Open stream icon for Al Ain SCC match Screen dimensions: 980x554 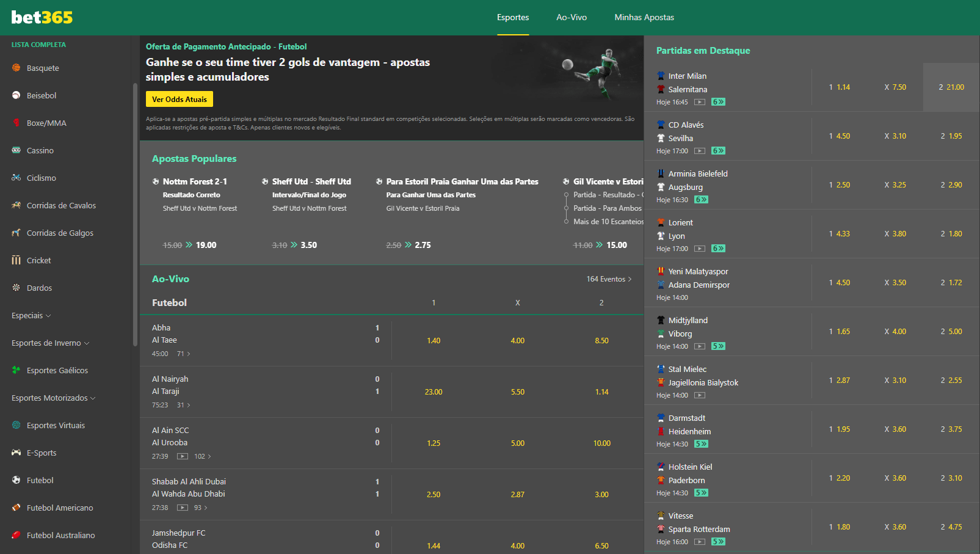point(183,456)
